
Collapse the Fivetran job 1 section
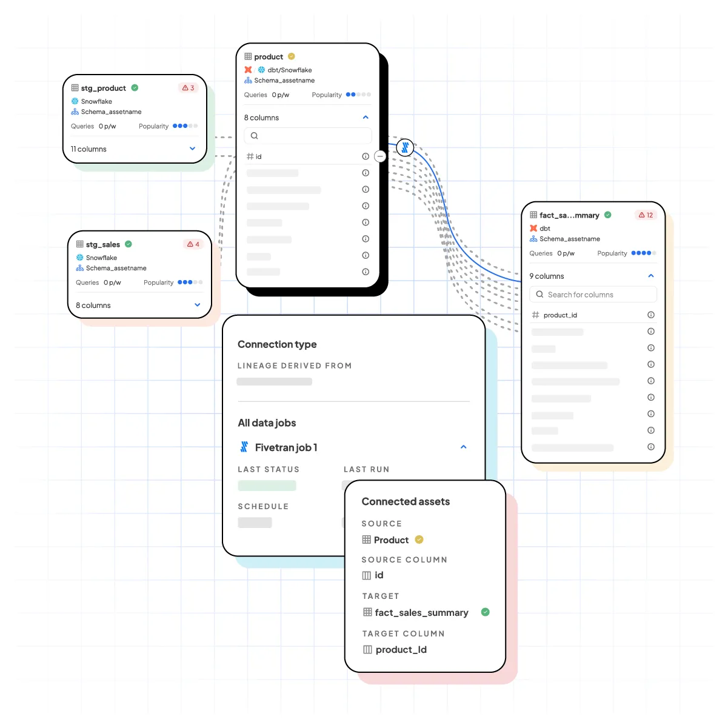point(464,447)
